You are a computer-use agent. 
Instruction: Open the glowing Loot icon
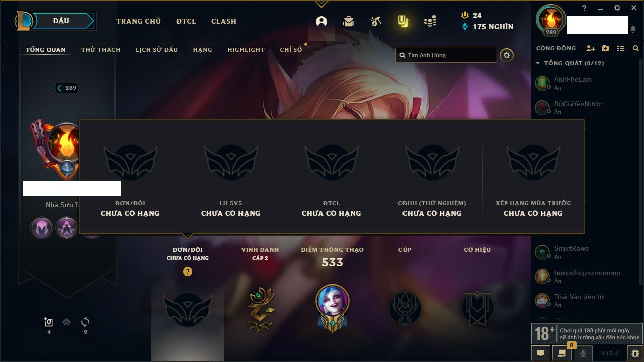tap(403, 21)
